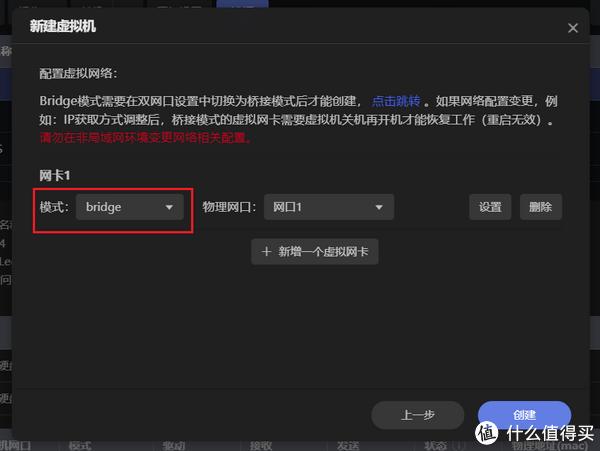Click the 创建 button
This screenshot has height=451, width=600.
point(524,415)
